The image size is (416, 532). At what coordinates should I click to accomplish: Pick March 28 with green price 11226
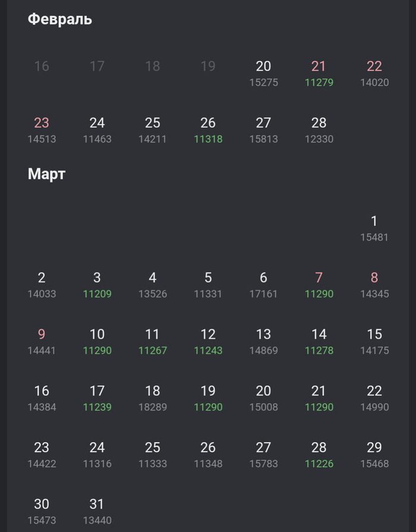pos(319,455)
